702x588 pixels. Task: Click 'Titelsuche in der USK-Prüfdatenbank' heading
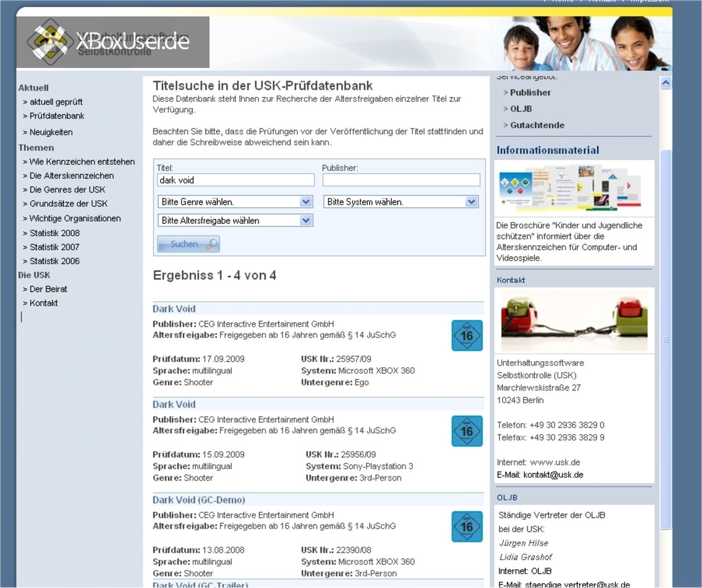pyautogui.click(x=263, y=85)
